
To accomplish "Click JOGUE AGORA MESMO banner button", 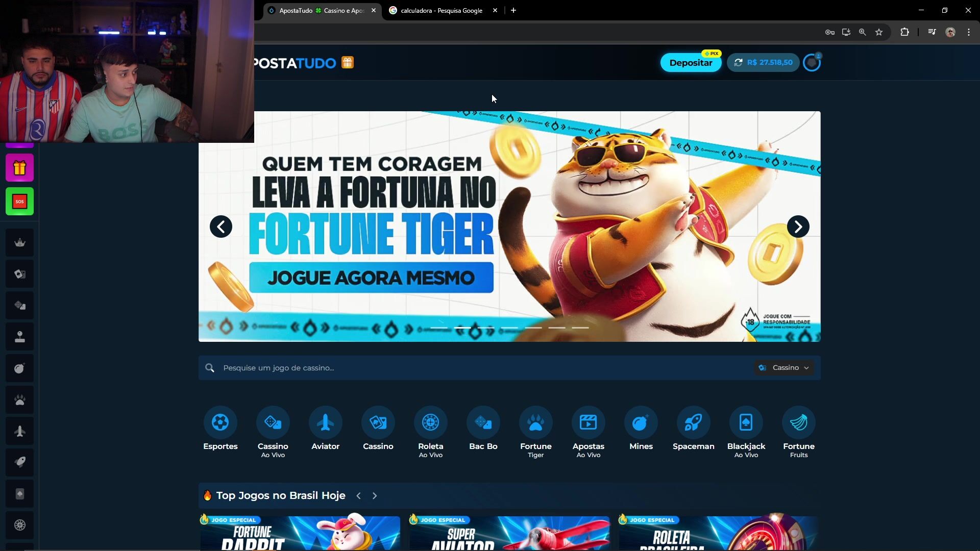I will click(371, 278).
